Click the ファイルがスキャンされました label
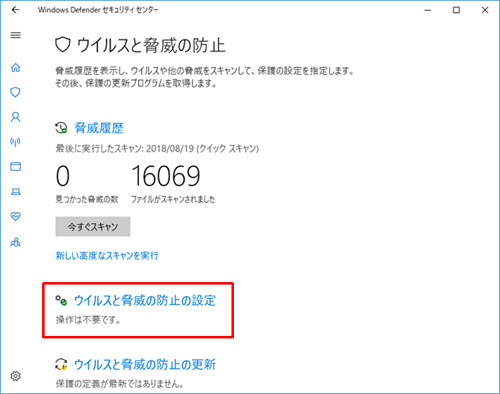 click(173, 199)
